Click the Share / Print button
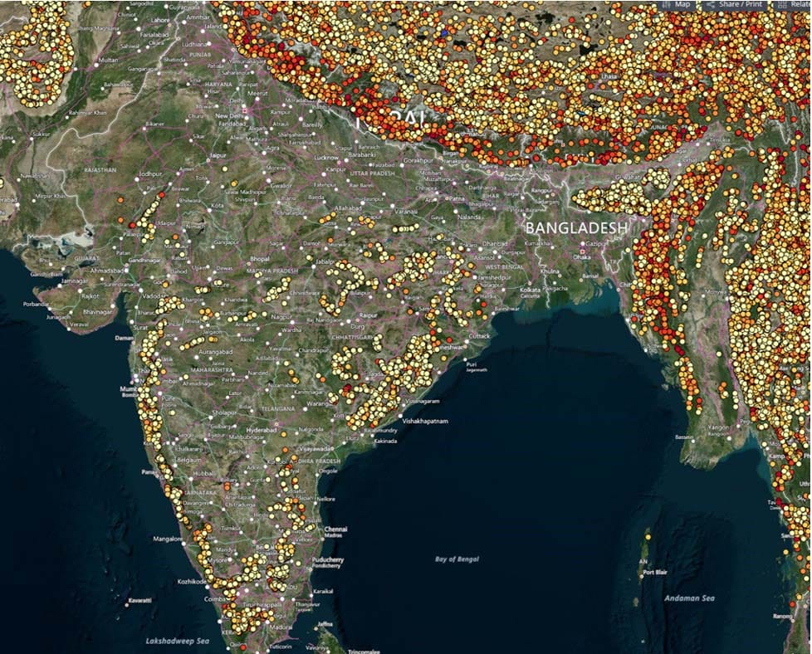This screenshot has width=812, height=654. tap(740, 5)
